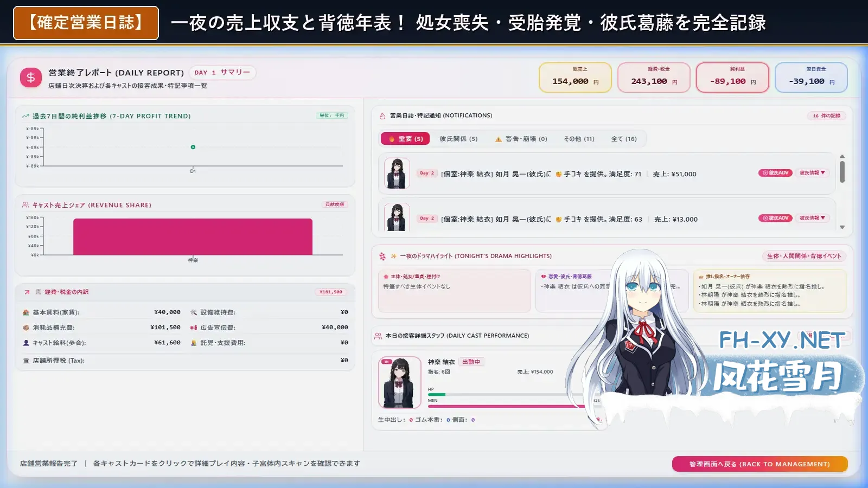Click the box icon next to 消耗品補充費
The height and width of the screenshot is (488, 868).
coord(26,328)
